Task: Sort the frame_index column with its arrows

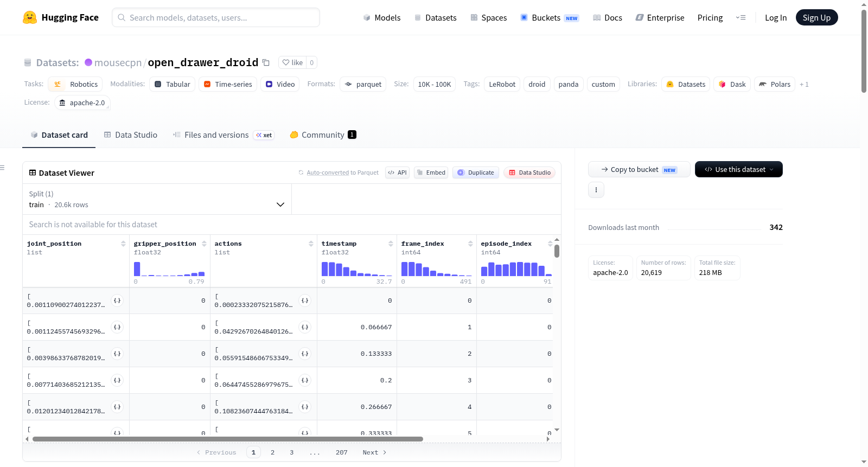Action: [x=470, y=244]
